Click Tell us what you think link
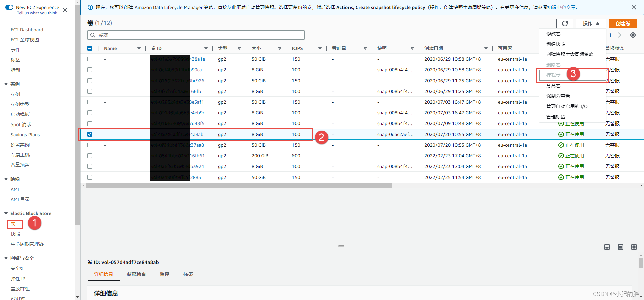Screen dimensions: 644x300 click(x=37, y=13)
